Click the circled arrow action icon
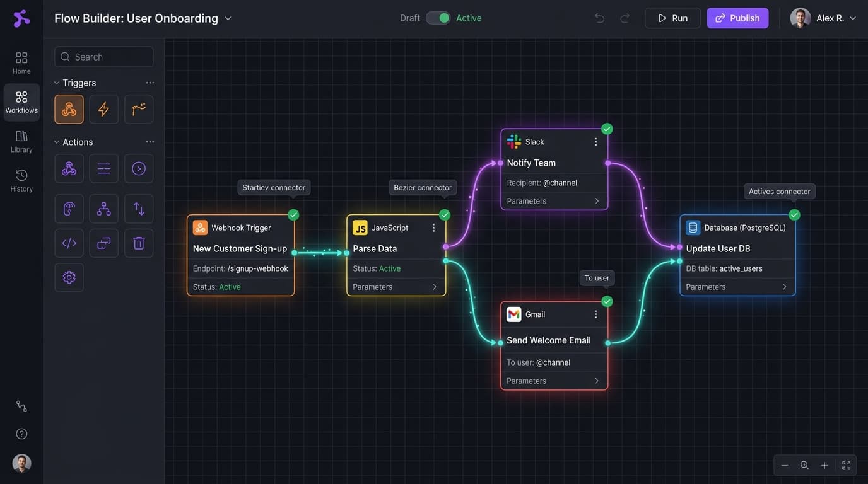This screenshot has height=484, width=868. pos(139,168)
